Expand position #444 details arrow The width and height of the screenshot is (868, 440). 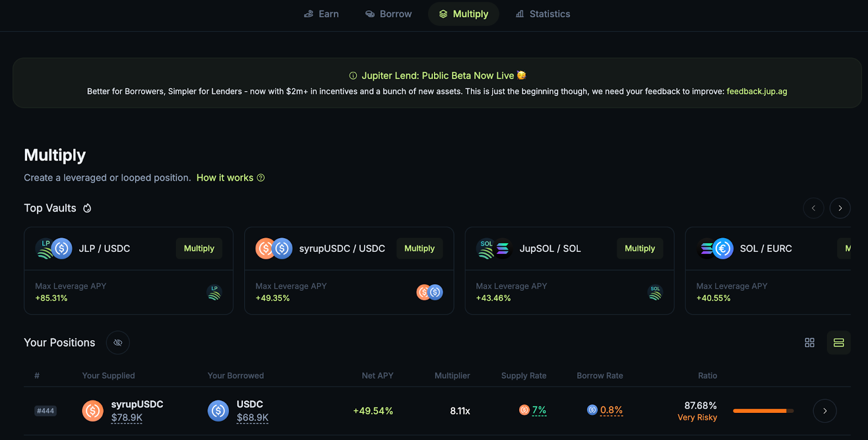(x=825, y=411)
